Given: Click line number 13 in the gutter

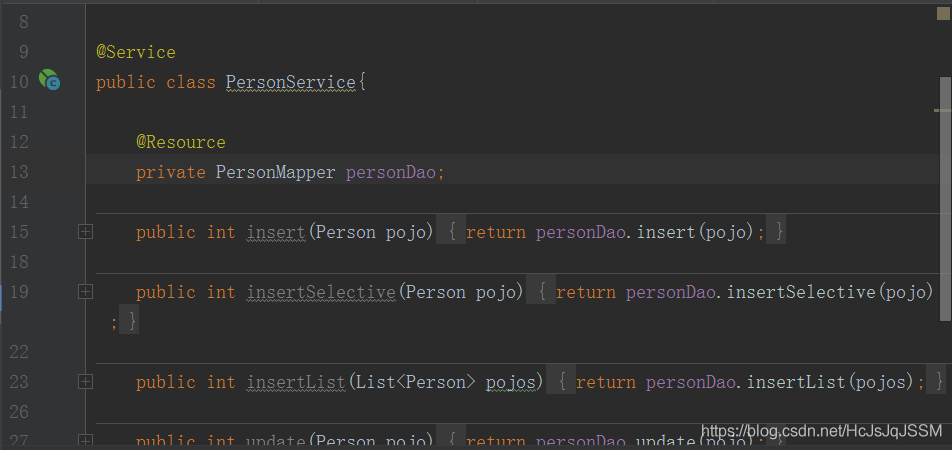Looking at the screenshot, I should pos(19,172).
